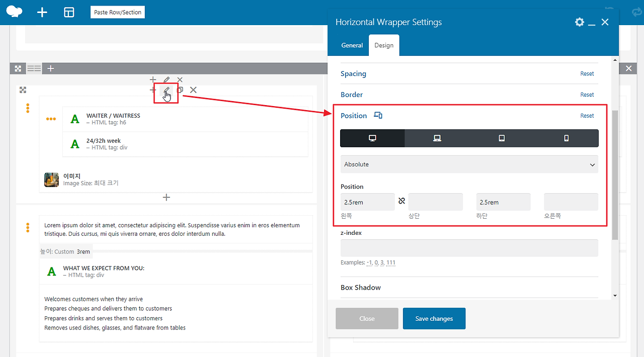Open the templates panel icon in the top bar
Image resolution: width=644 pixels, height=357 pixels.
(x=69, y=12)
